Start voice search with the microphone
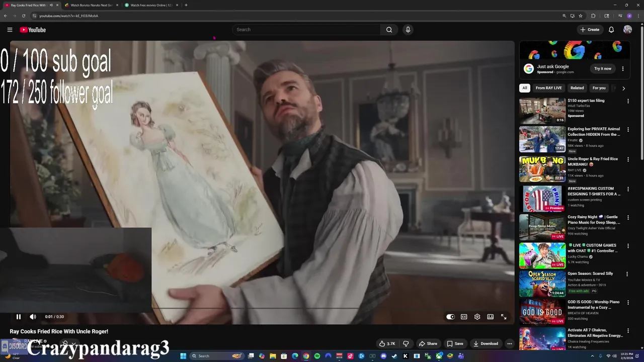Viewport: 644px width, 362px height. pos(408,30)
